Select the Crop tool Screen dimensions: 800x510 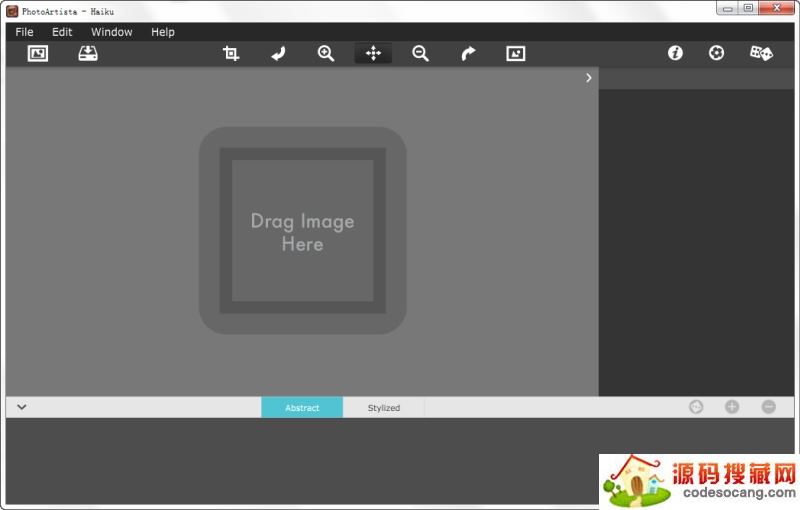(231, 54)
